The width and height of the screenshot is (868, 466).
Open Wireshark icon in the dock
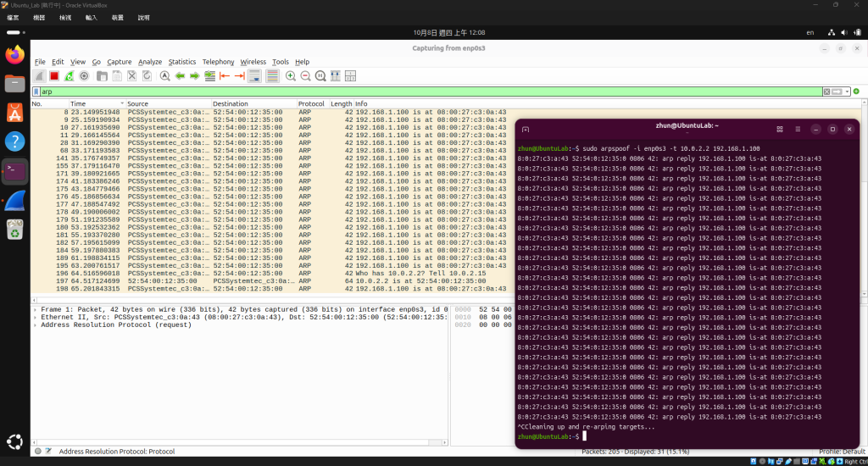(15, 200)
